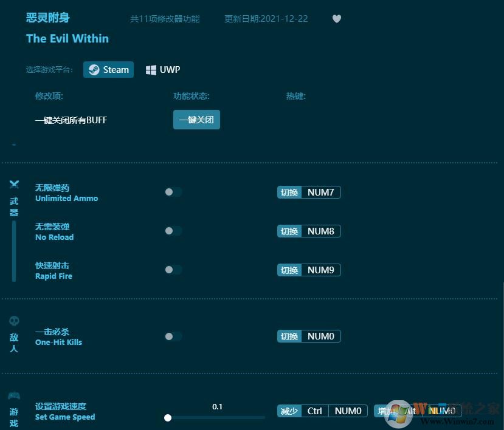
Task: Click the small dash icon above the weapons section
Action: pos(13,145)
